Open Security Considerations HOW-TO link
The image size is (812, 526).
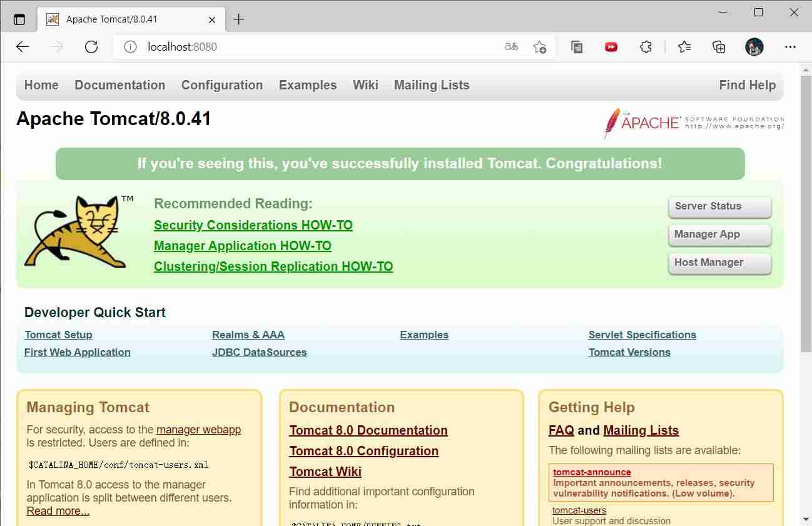coord(253,225)
